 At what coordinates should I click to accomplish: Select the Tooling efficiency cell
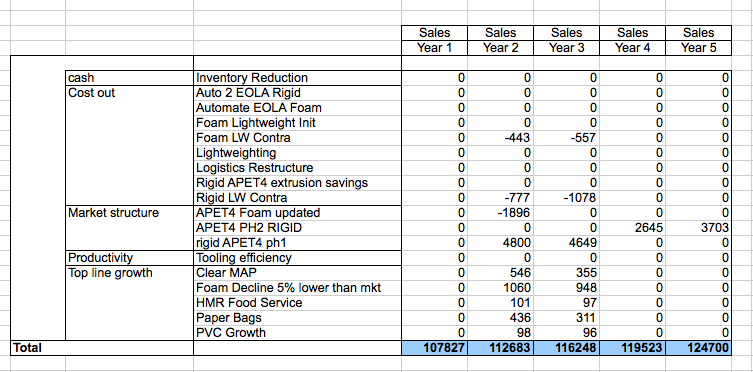[297, 258]
